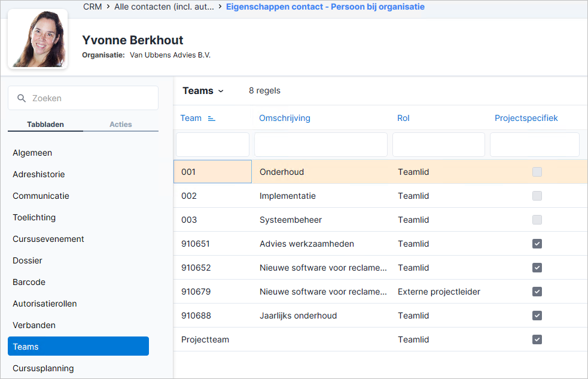Select the Externe projectleider row 910679

380,292
